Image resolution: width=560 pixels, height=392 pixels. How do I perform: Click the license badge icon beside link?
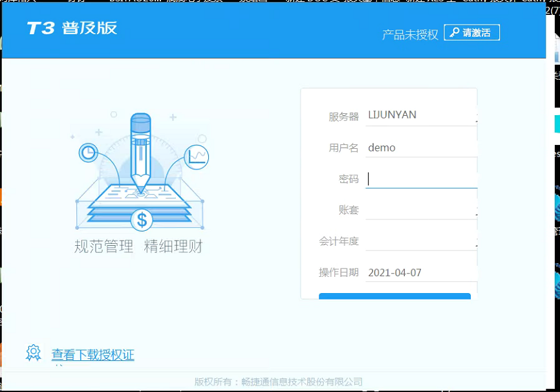(34, 353)
